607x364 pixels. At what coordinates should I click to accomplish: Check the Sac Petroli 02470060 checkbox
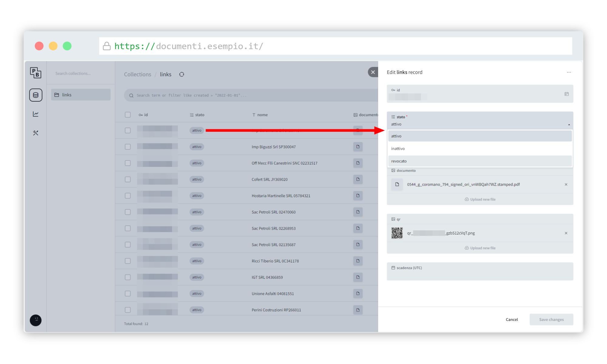coord(128,212)
